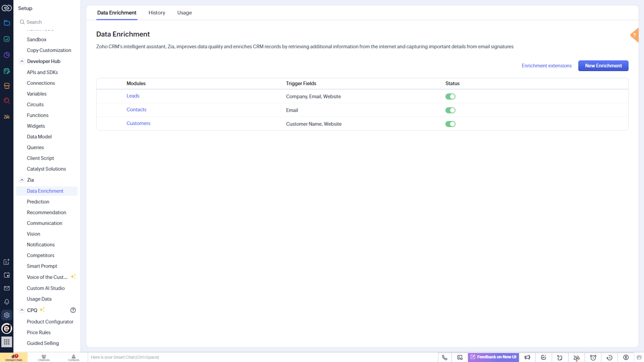Open the megaphone announcements icon
644x362 pixels.
pos(527,357)
